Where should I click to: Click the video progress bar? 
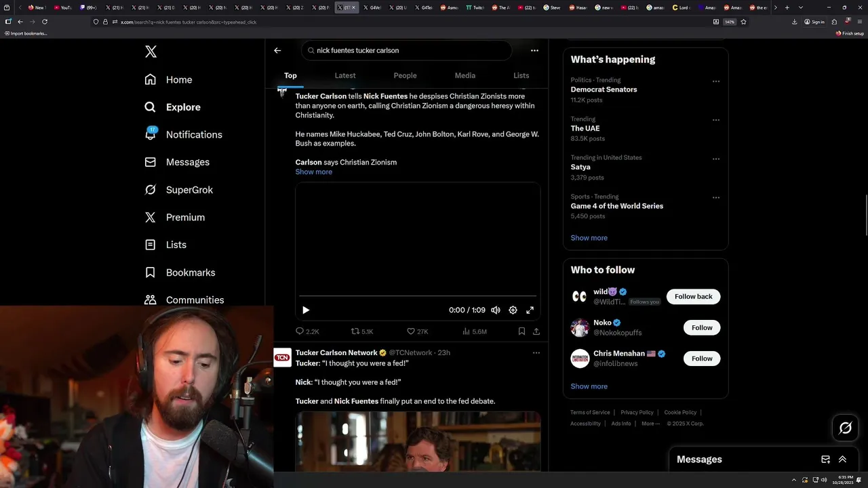(x=418, y=296)
